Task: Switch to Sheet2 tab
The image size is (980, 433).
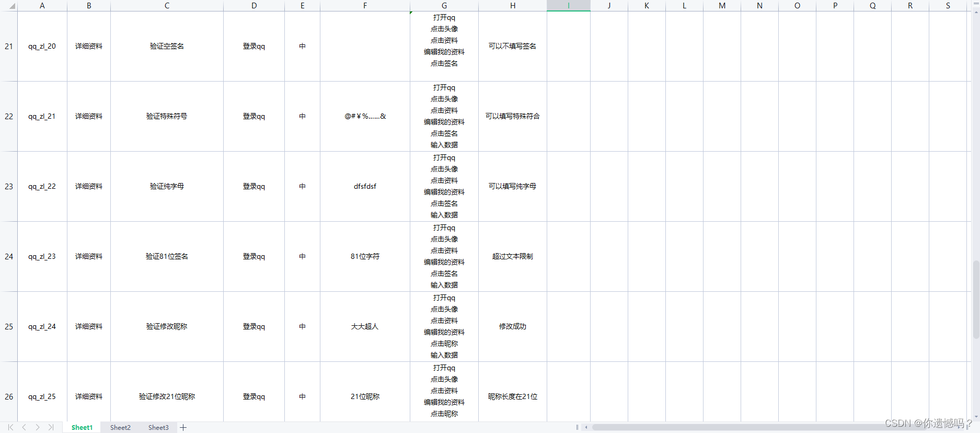Action: (120, 427)
